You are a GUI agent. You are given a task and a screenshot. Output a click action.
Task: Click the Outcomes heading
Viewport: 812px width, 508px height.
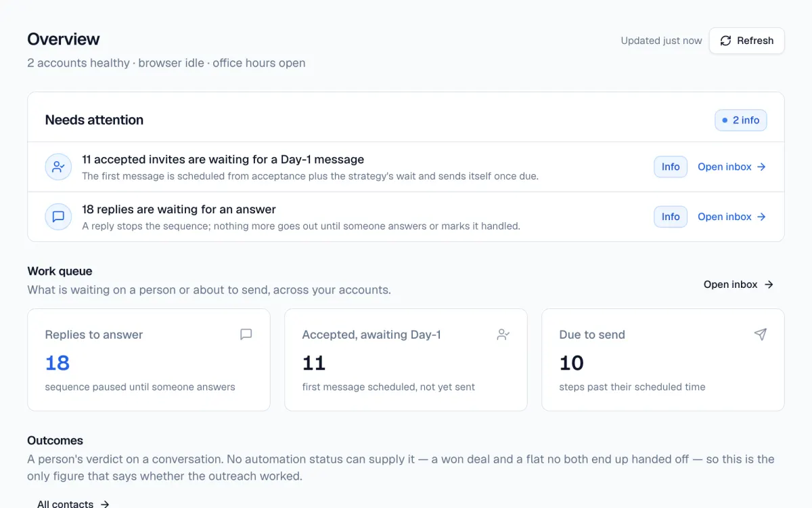click(x=55, y=440)
